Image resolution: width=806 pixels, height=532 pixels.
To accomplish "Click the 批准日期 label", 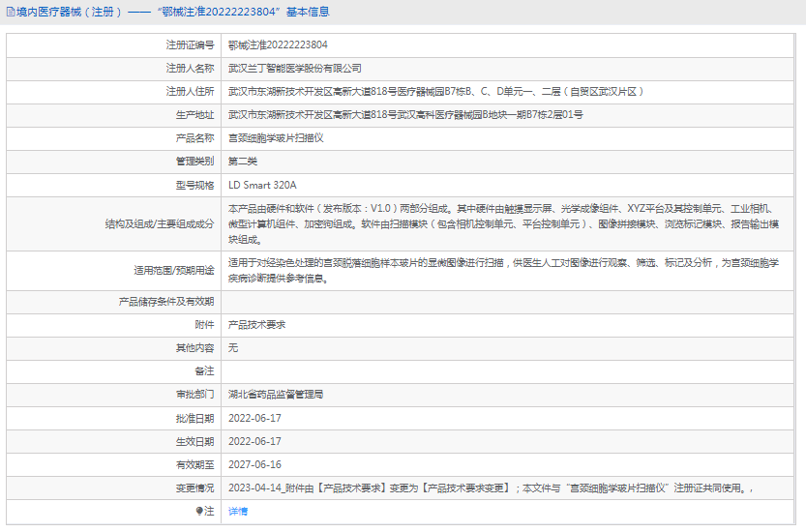I will coord(194,419).
